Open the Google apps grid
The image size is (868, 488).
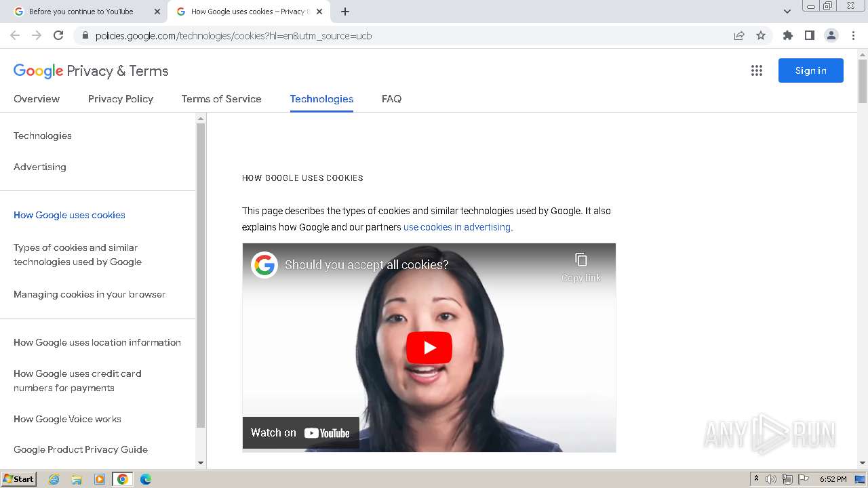(x=757, y=70)
